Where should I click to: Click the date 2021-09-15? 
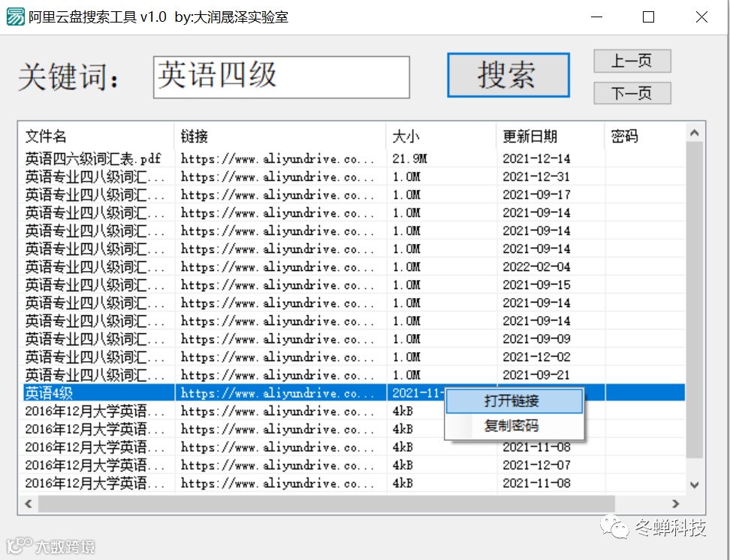pos(536,285)
